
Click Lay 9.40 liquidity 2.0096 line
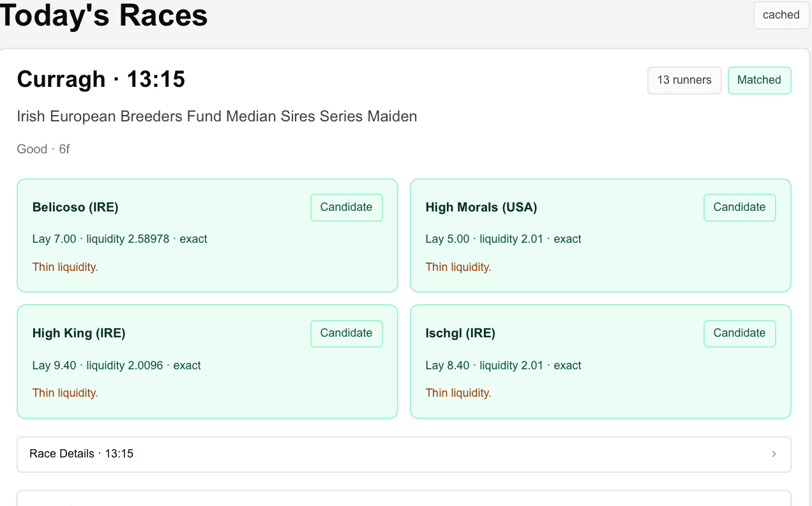coord(117,365)
